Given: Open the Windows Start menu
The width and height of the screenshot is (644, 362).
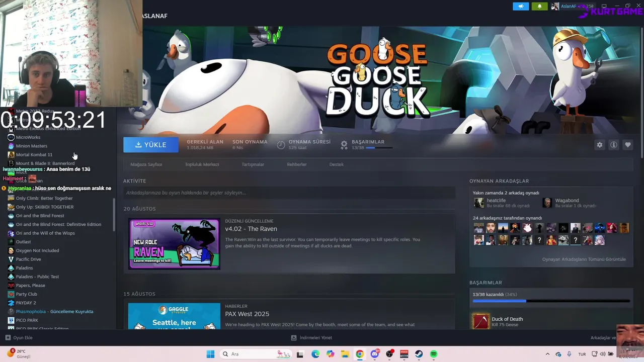Looking at the screenshot, I should coord(210,354).
